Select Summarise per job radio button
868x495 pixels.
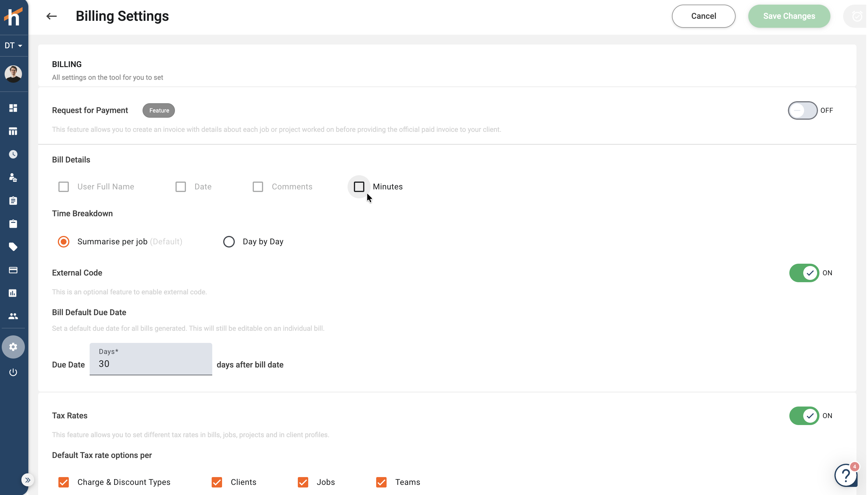tap(64, 242)
